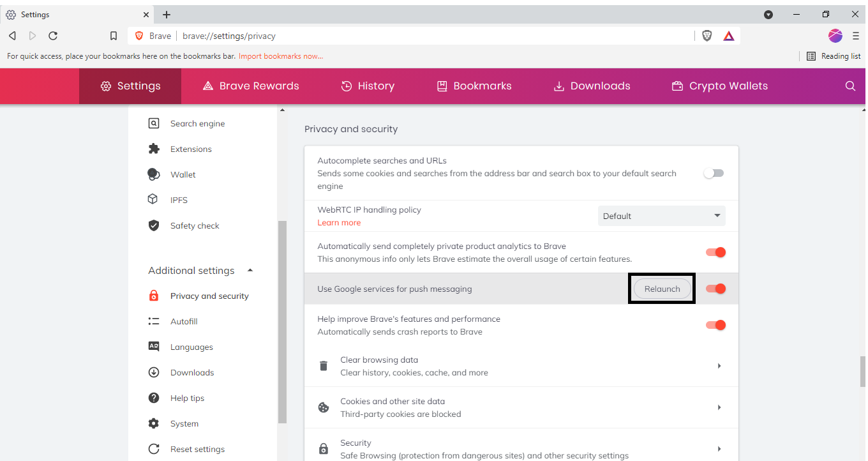Search settings with magnifier icon

[850, 86]
